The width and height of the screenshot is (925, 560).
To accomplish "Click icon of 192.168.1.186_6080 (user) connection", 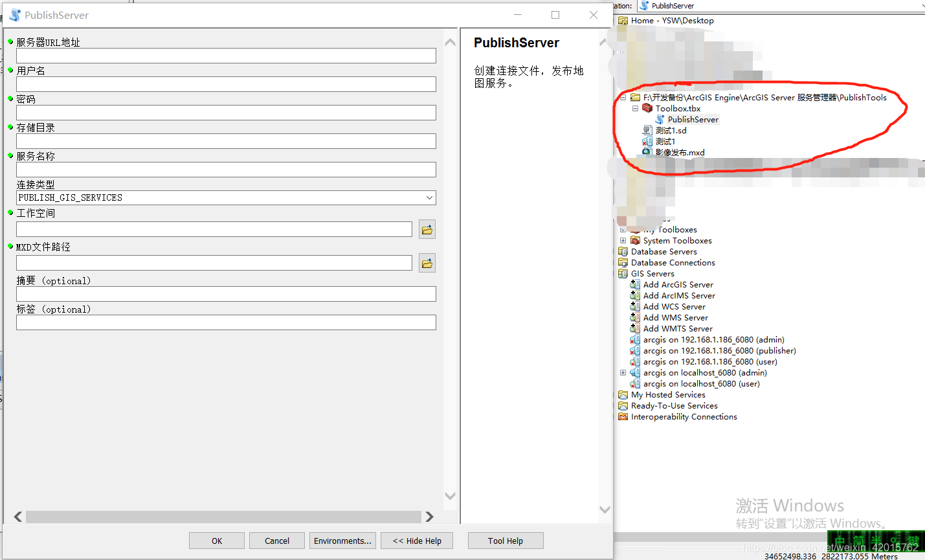I will 635,361.
